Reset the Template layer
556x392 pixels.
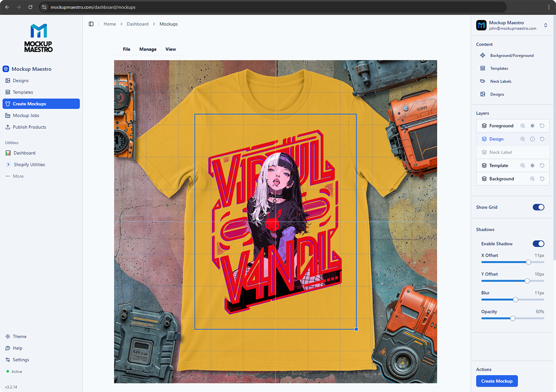click(542, 165)
